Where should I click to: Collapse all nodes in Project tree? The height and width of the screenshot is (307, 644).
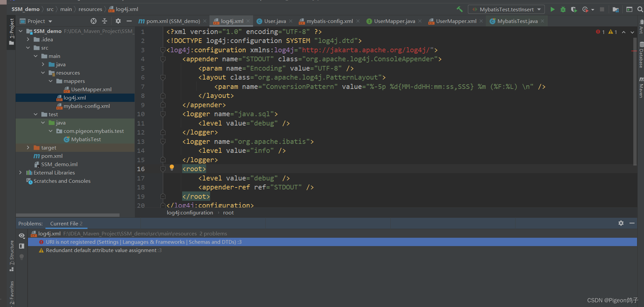105,21
